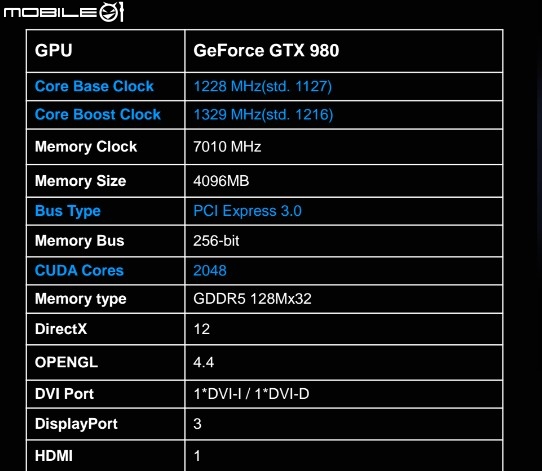Image resolution: width=542 pixels, height=471 pixels.
Task: Click the PCI Express 3.0 value
Action: point(247,211)
